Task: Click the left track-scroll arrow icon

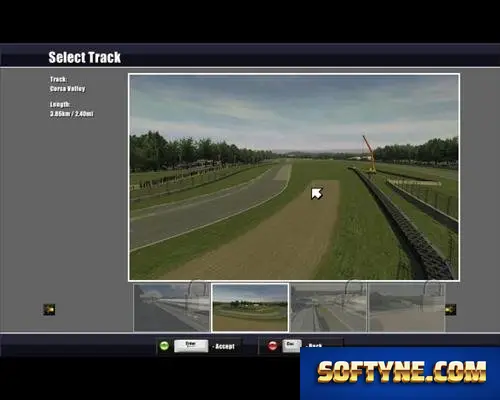Action: [x=49, y=310]
